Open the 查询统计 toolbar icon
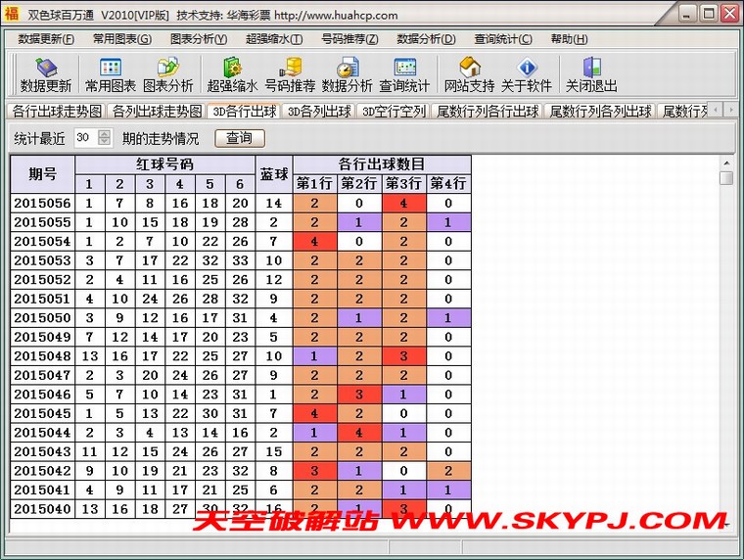The width and height of the screenshot is (744, 560). coord(404,74)
